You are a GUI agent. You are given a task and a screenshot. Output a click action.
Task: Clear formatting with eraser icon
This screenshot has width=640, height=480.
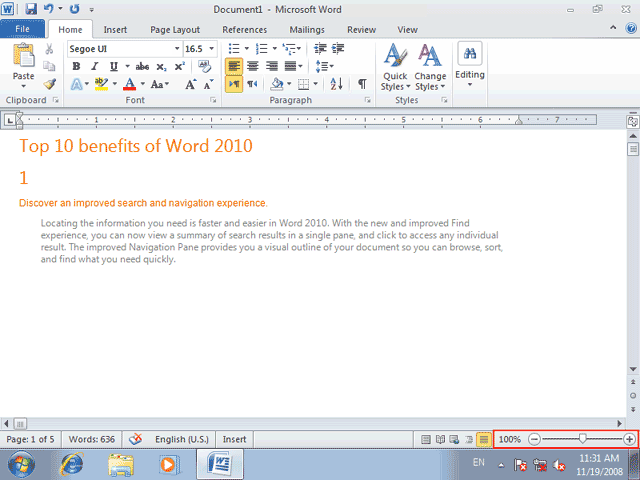click(204, 66)
